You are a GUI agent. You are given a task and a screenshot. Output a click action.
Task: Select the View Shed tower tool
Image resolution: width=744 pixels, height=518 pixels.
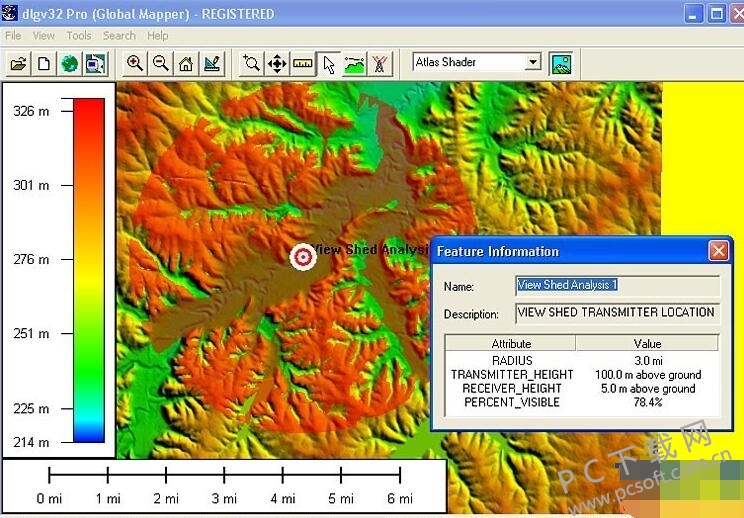point(379,64)
